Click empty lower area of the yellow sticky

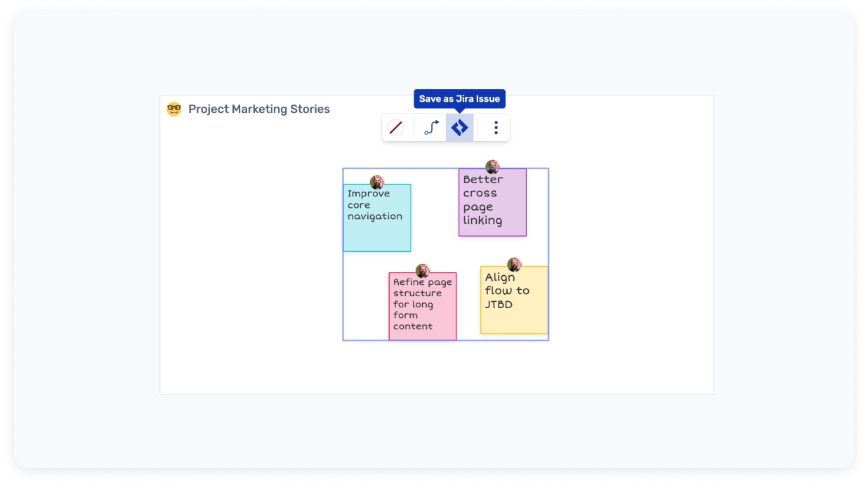click(513, 322)
